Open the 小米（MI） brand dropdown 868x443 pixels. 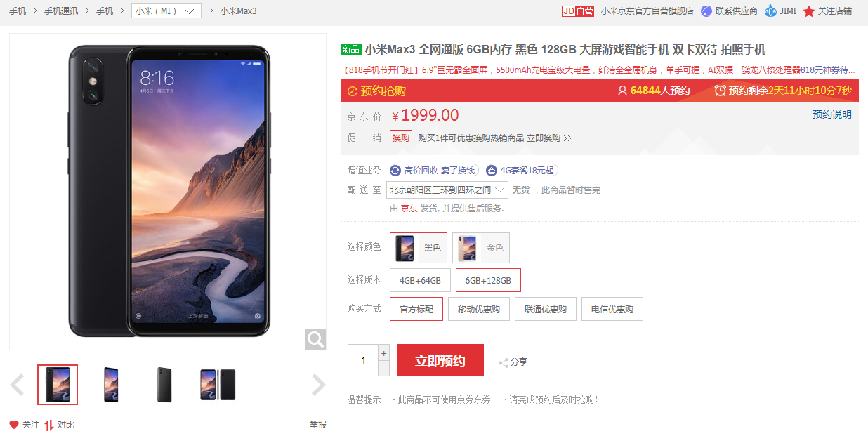[x=166, y=11]
